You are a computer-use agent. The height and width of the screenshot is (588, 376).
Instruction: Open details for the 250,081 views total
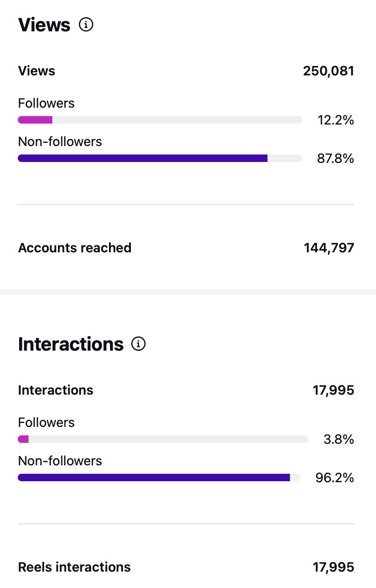pyautogui.click(x=328, y=71)
